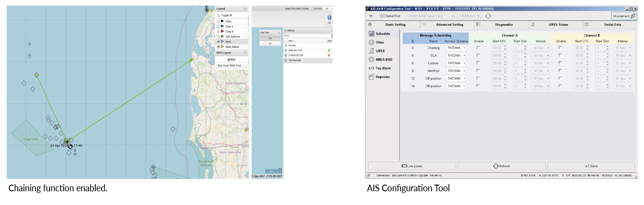Open Access Scheme dropdown for GLA row
Screen dimensions: 644x205
[x=456, y=55]
